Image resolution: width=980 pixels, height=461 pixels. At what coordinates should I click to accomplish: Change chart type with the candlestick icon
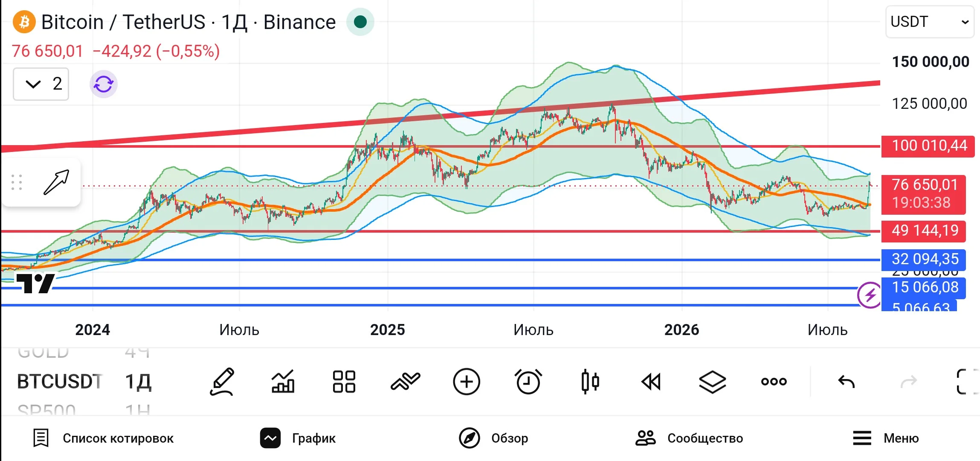tap(590, 382)
